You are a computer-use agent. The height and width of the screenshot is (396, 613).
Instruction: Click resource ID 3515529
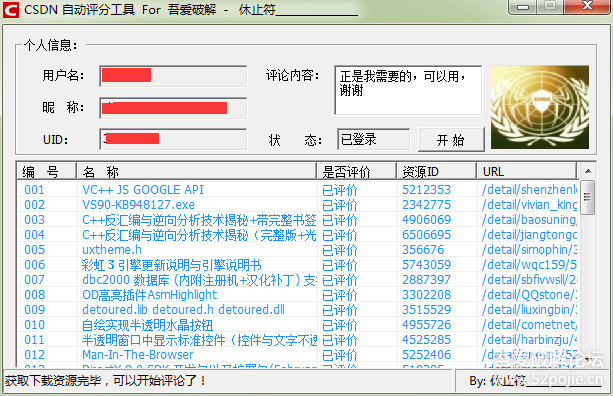click(x=427, y=310)
